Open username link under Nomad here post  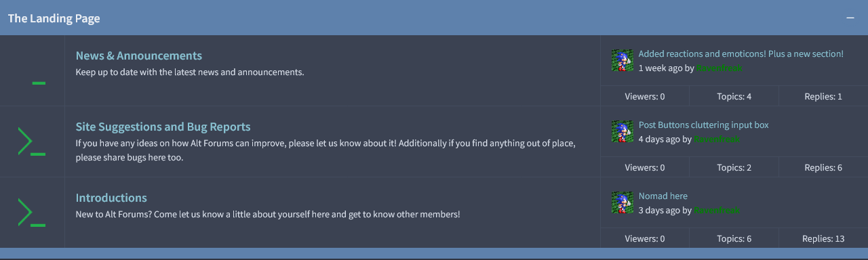pos(717,211)
